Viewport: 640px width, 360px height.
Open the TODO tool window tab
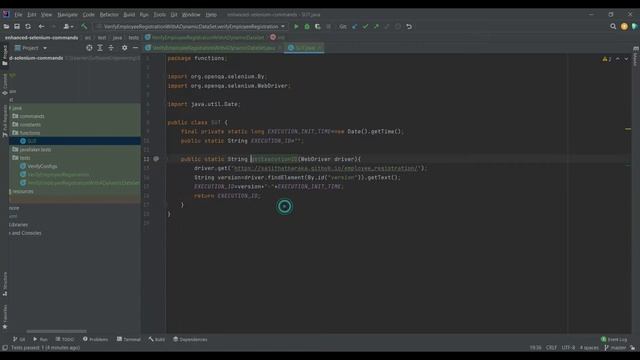[65, 340]
